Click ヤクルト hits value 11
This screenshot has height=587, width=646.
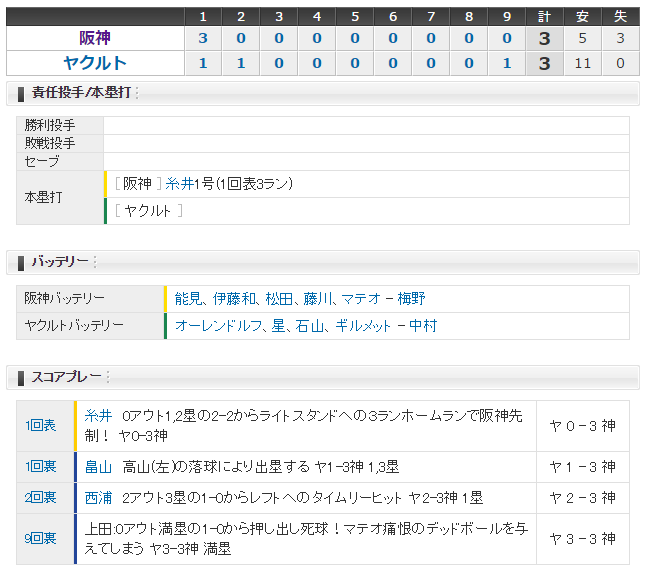(583, 63)
